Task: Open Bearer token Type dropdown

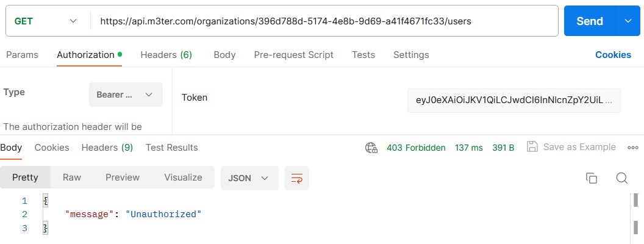Action: [126, 95]
